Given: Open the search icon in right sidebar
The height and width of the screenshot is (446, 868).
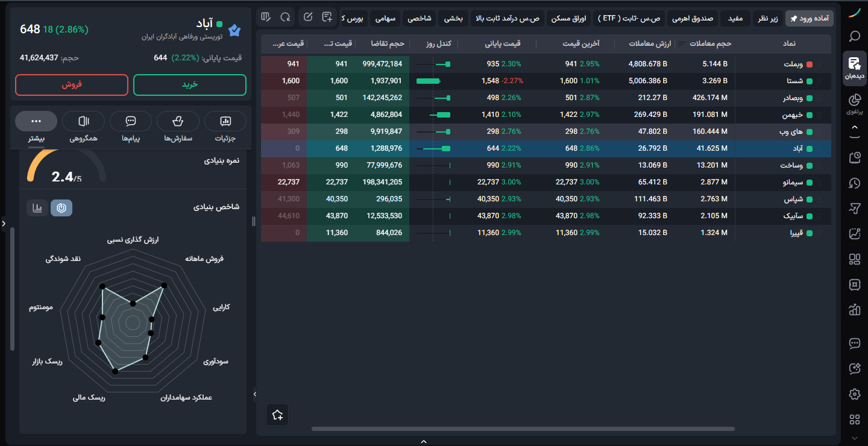Looking at the screenshot, I should (854, 36).
